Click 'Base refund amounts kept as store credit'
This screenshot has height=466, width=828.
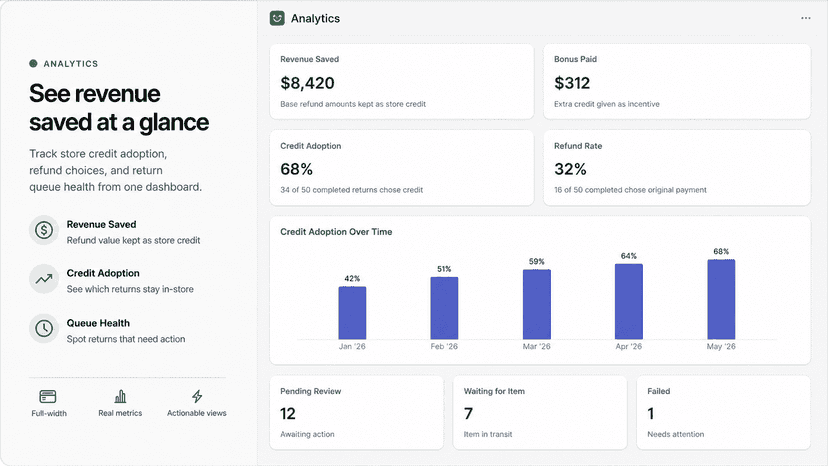pos(353,104)
